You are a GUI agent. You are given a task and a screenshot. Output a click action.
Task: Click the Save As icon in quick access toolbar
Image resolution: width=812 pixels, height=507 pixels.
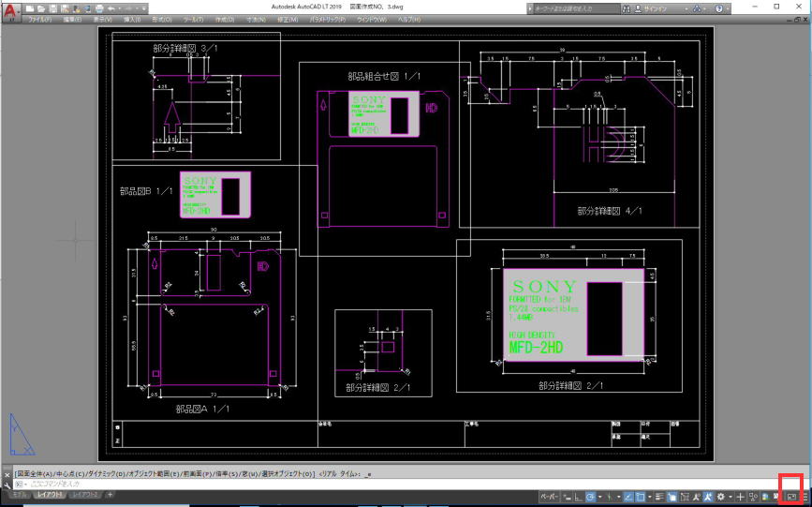coord(65,8)
